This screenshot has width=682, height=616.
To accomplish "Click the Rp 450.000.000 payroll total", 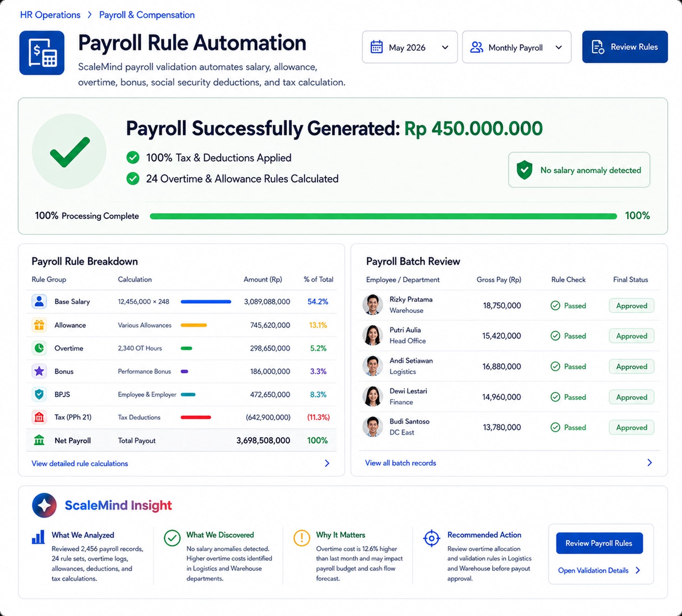I will tap(473, 129).
